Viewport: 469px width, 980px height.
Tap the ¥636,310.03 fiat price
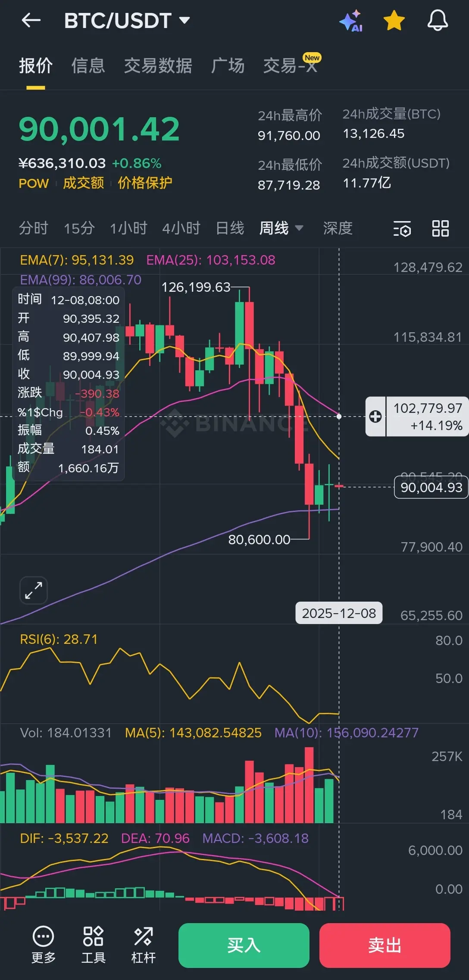click(62, 163)
